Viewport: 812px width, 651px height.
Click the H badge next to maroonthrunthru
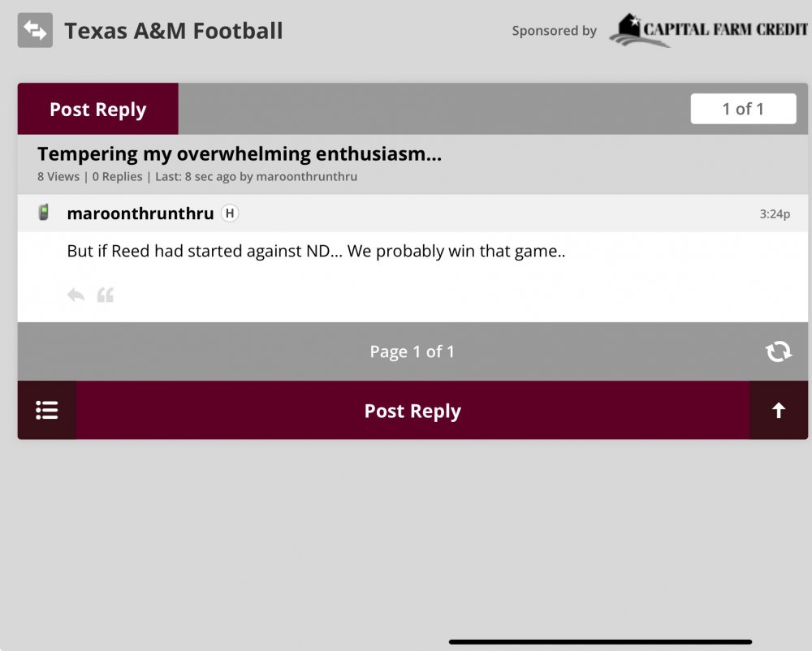coord(230,213)
